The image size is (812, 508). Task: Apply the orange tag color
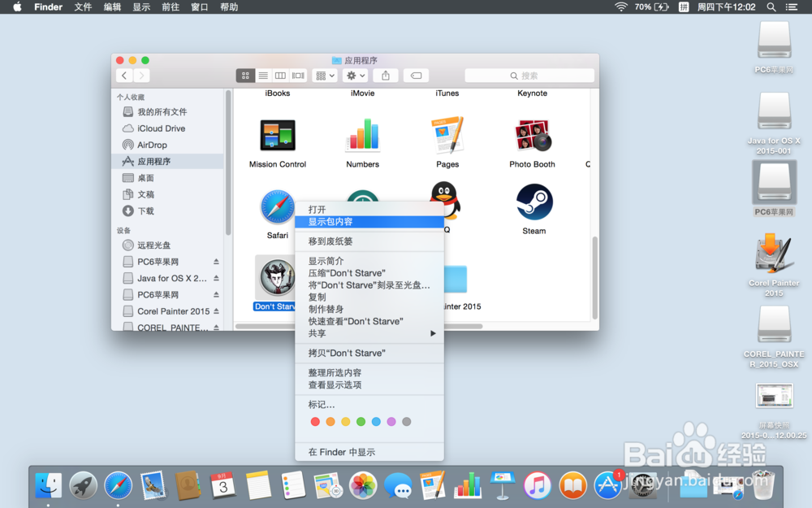pos(330,422)
